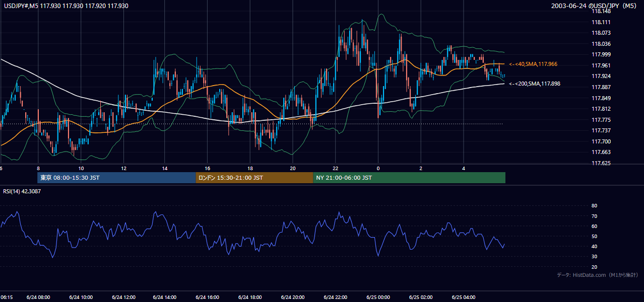Click the 117.625 price axis label
This screenshot has width=644, height=302.
pyautogui.click(x=601, y=163)
